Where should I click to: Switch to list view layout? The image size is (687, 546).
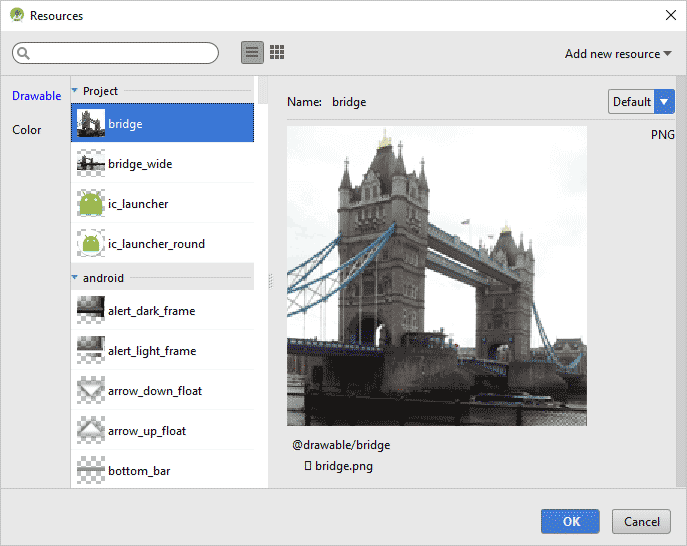(x=252, y=53)
